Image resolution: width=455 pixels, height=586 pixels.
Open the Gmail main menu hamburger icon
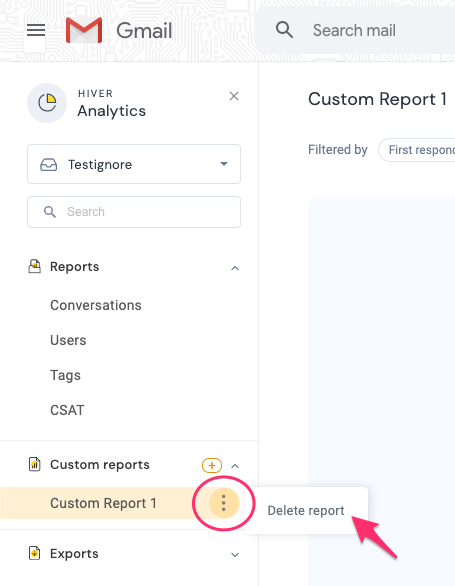click(x=36, y=30)
